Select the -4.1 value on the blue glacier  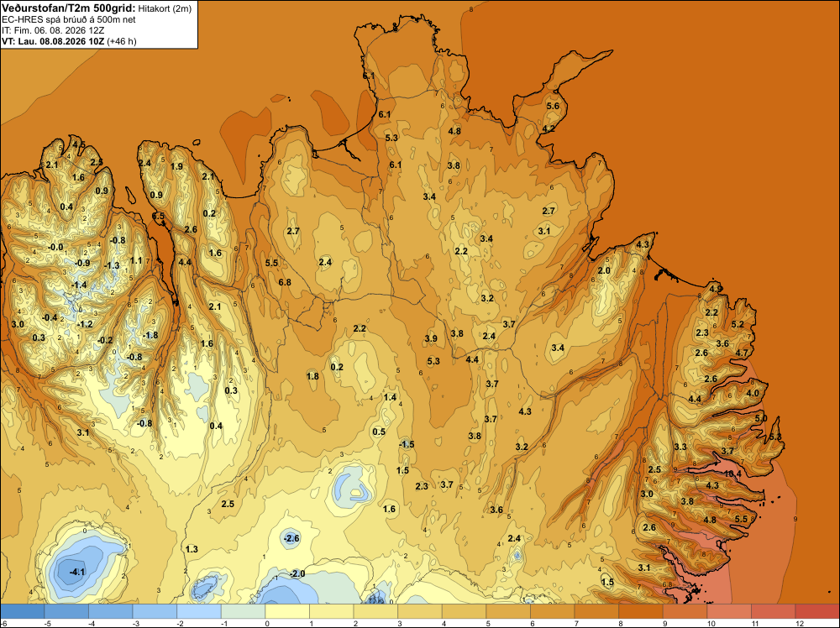(x=77, y=572)
